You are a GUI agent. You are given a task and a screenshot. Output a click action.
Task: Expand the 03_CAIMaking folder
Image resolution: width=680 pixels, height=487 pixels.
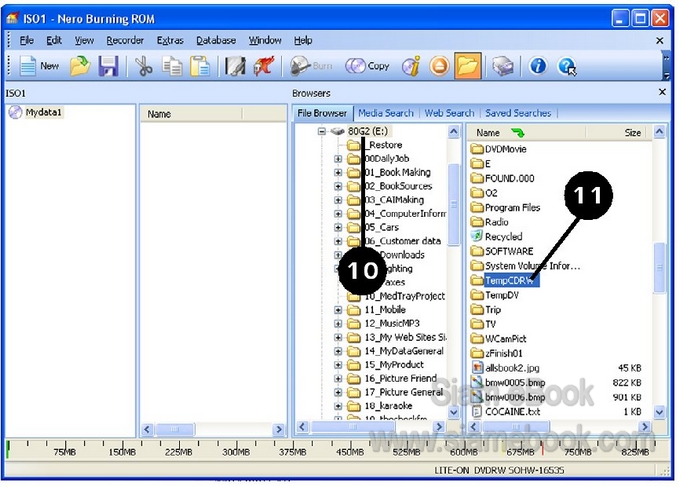tap(337, 200)
